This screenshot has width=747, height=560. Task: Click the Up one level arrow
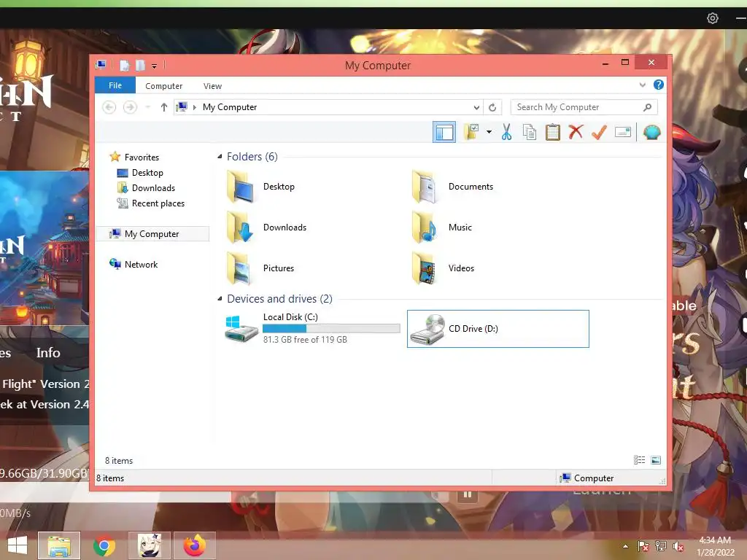164,107
